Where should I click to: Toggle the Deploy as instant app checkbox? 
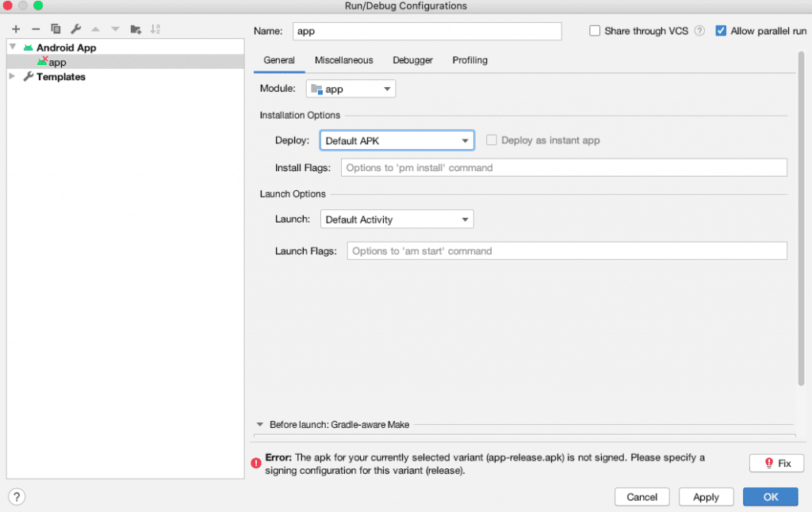tap(492, 140)
